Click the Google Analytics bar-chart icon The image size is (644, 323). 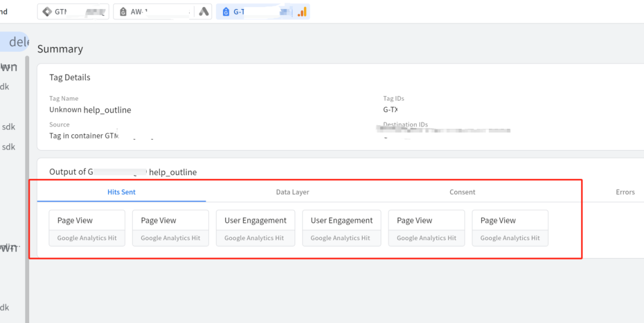coord(302,12)
